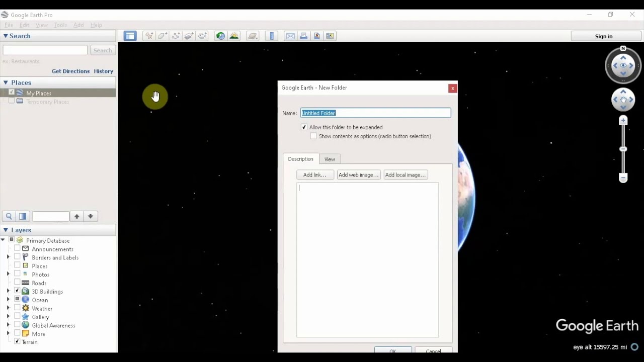Select the Description tab in dialog
The width and height of the screenshot is (644, 362).
click(x=300, y=159)
